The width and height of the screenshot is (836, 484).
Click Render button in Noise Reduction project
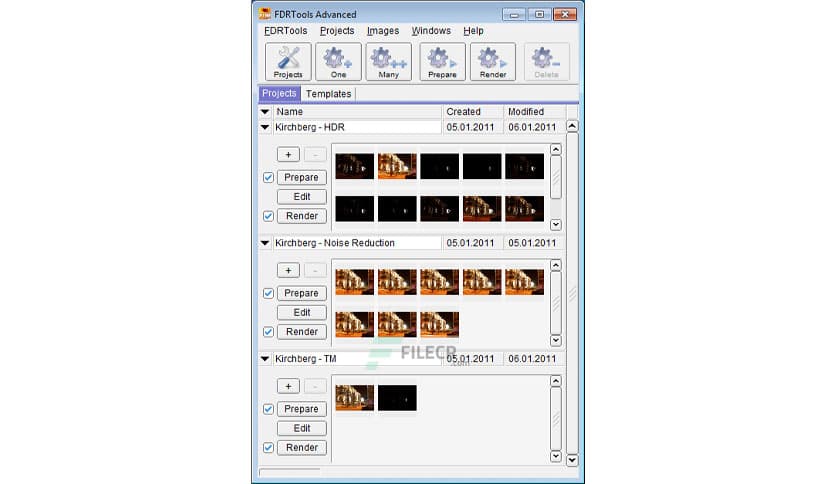tap(301, 332)
